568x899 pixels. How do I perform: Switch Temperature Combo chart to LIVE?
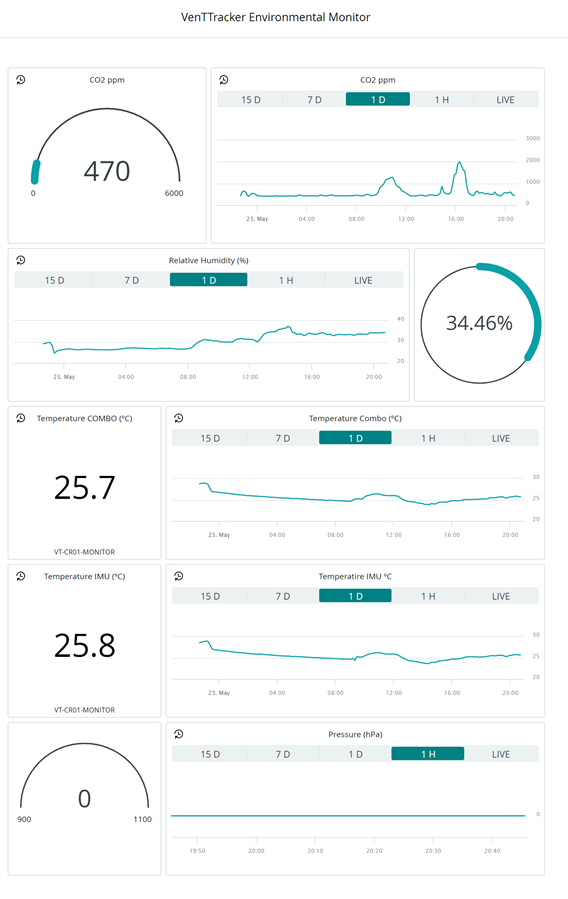[501, 438]
